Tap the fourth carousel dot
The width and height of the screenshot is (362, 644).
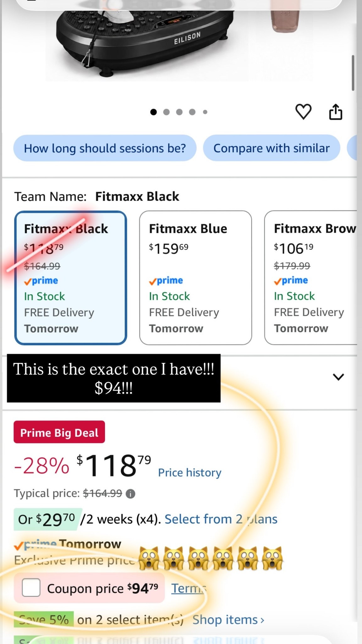(192, 112)
